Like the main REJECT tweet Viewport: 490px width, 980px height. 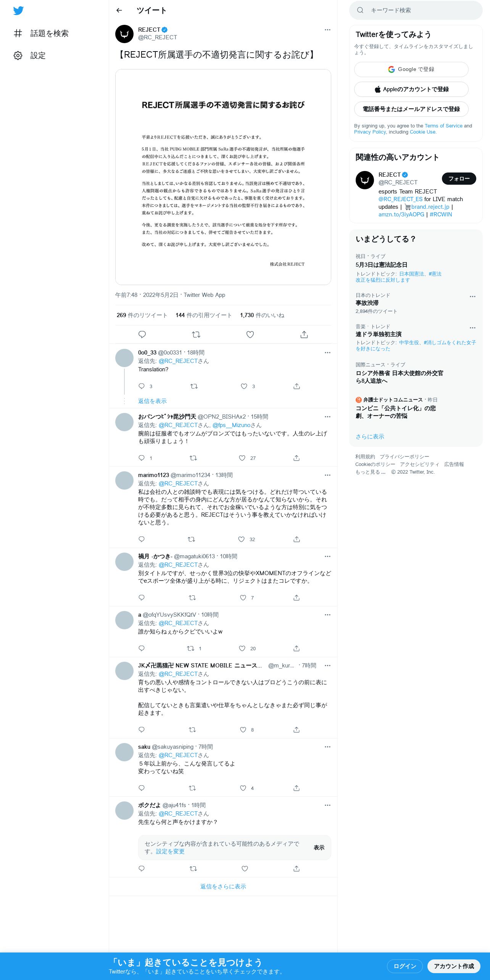250,334
